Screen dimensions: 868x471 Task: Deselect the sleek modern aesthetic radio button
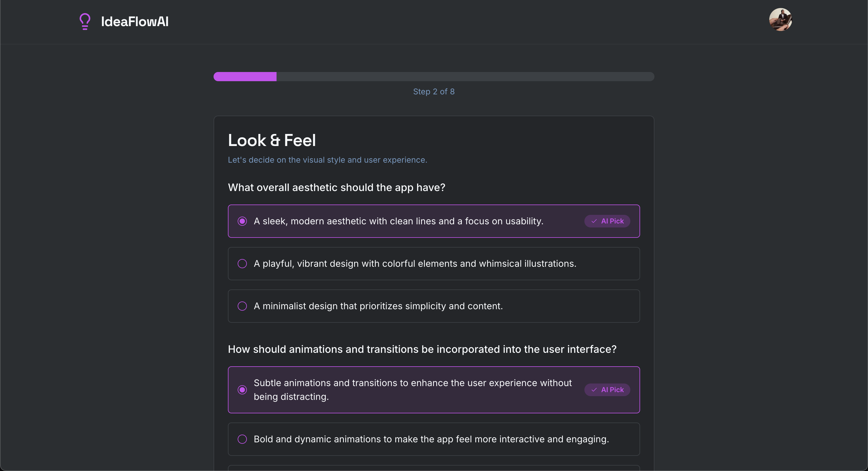pos(242,221)
